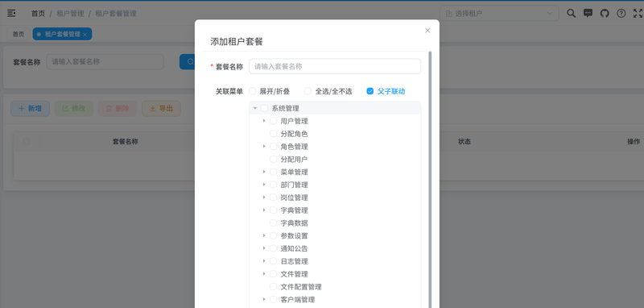Open the message chat icon

tap(588, 13)
